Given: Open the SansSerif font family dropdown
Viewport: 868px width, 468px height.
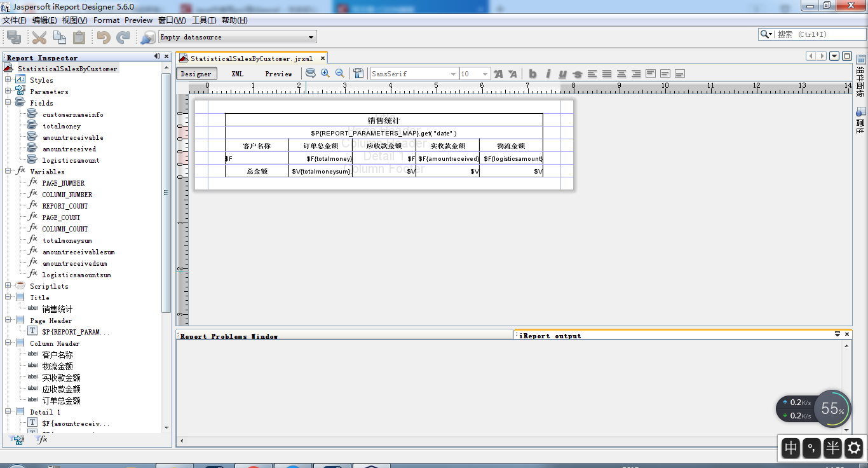Looking at the screenshot, I should (x=452, y=73).
